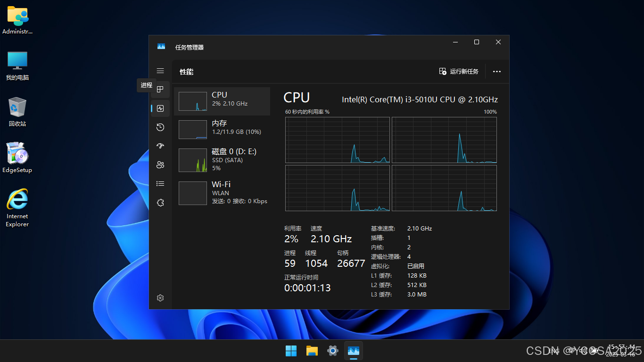Switch to the Processes (进程) page icon
Viewport: 644px width, 362px height.
pyautogui.click(x=160, y=90)
